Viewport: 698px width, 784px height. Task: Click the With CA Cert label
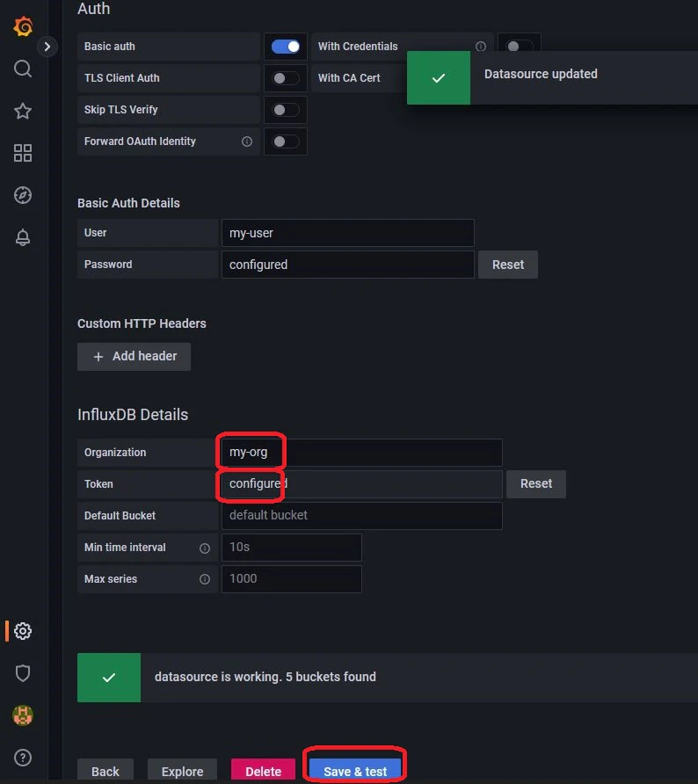tap(349, 78)
